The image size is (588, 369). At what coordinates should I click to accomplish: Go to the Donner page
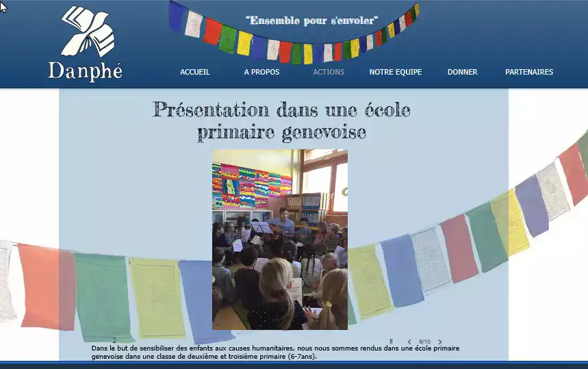tap(462, 72)
